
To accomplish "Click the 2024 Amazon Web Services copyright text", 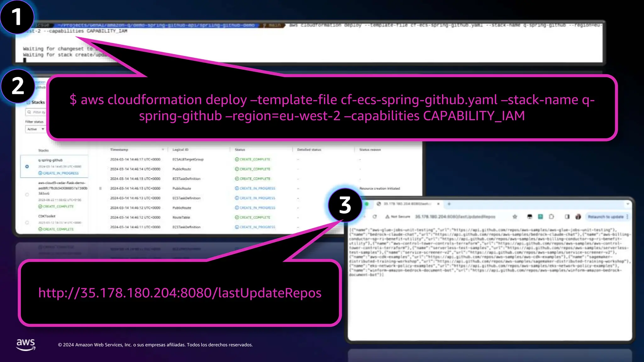I will pos(155,345).
